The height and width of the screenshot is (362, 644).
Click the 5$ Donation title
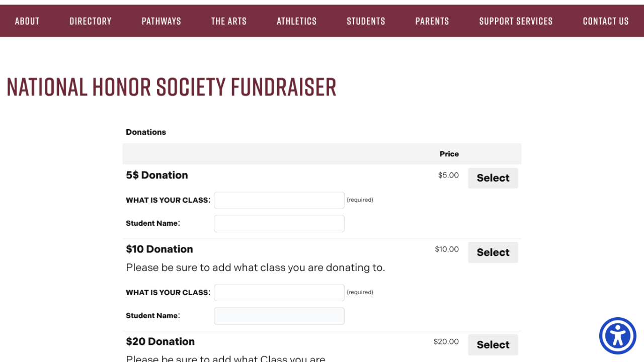pos(157,175)
